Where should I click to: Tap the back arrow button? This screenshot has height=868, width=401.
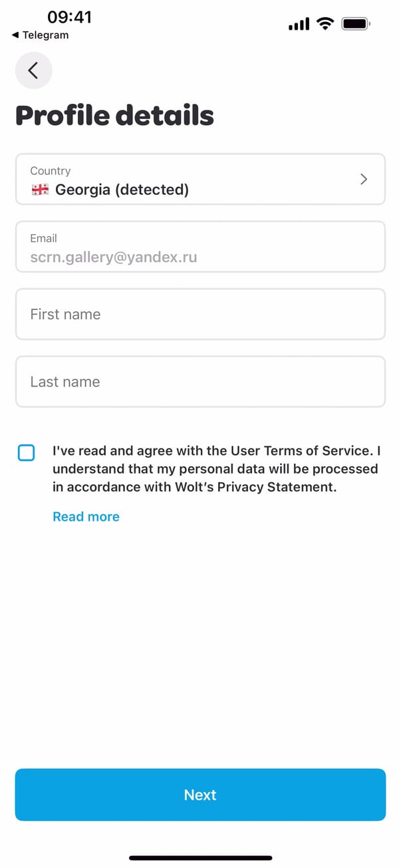click(x=33, y=70)
